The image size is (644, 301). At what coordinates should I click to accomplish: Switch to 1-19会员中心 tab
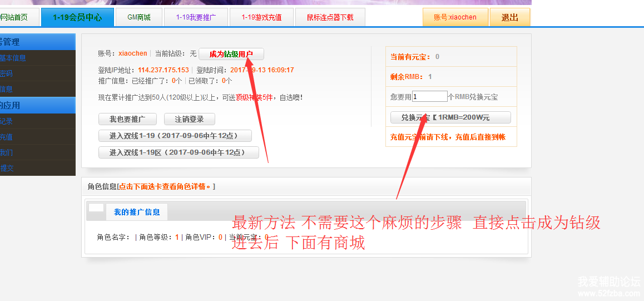pyautogui.click(x=78, y=17)
